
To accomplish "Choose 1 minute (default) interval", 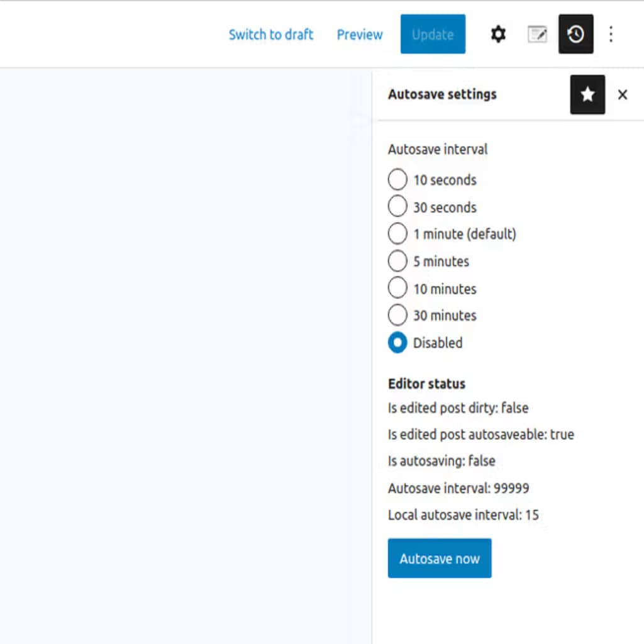I will point(397,234).
